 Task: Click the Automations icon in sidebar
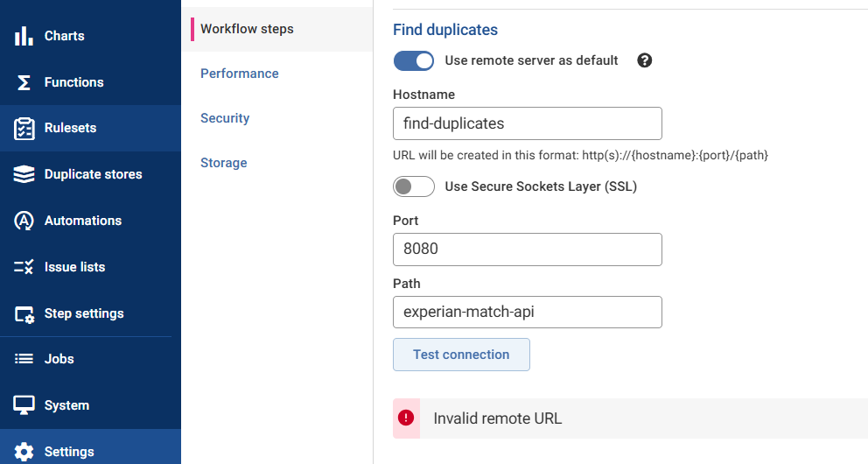(x=24, y=221)
